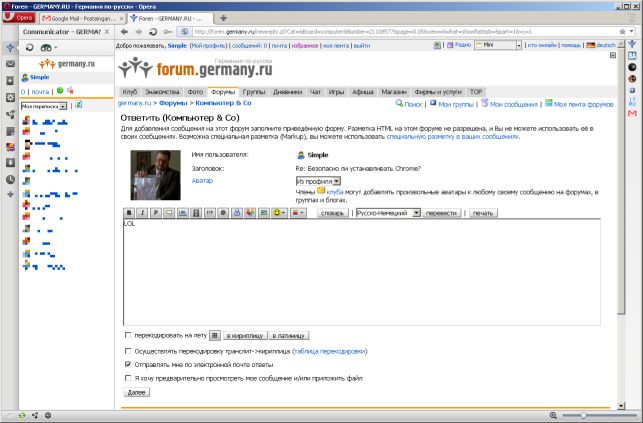
Task: Open the Русско-Немецкий dictionary language dropdown
Action: [x=388, y=213]
